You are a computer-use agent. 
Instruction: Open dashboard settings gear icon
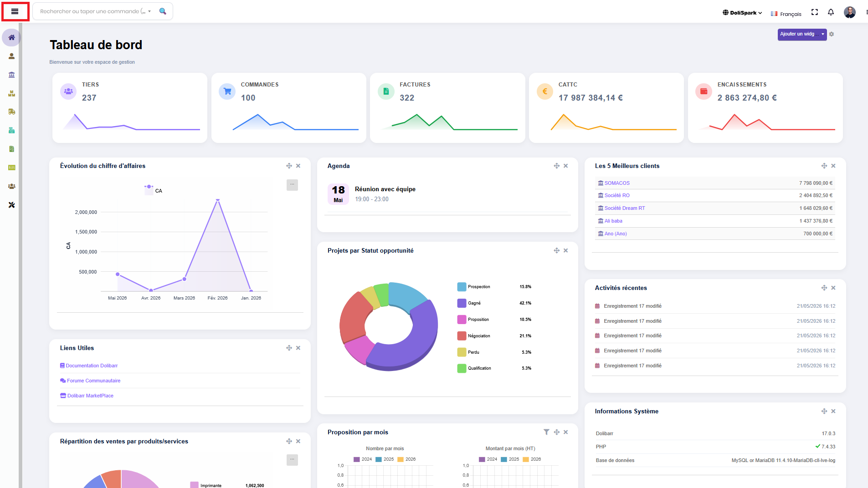point(832,34)
